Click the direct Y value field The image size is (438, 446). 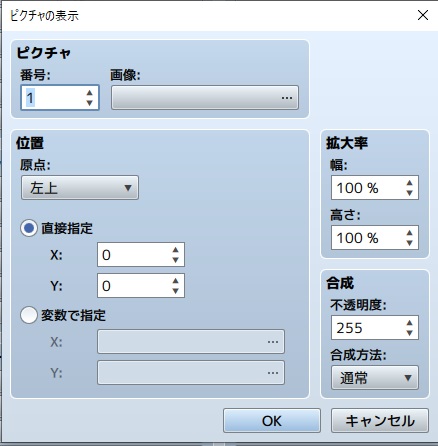click(141, 286)
